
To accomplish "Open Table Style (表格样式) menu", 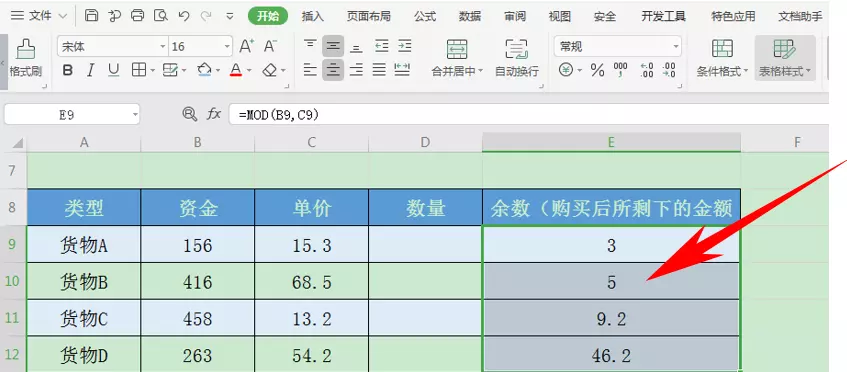I will (x=785, y=58).
